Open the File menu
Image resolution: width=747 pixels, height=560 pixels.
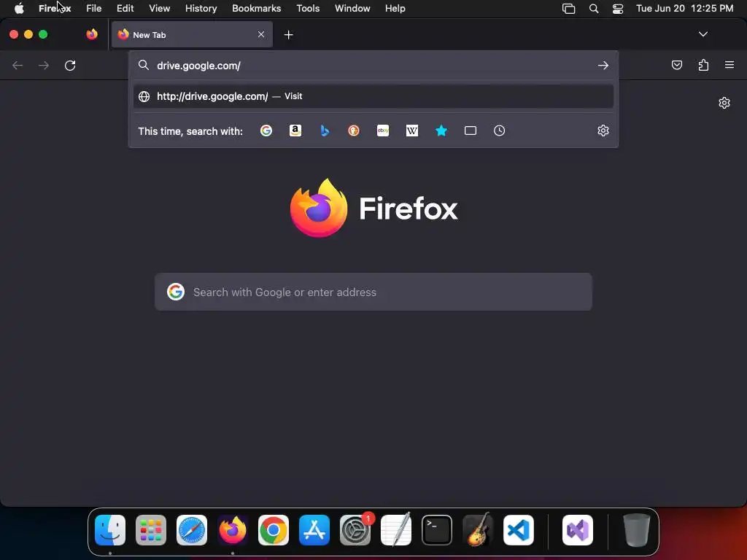pyautogui.click(x=94, y=8)
